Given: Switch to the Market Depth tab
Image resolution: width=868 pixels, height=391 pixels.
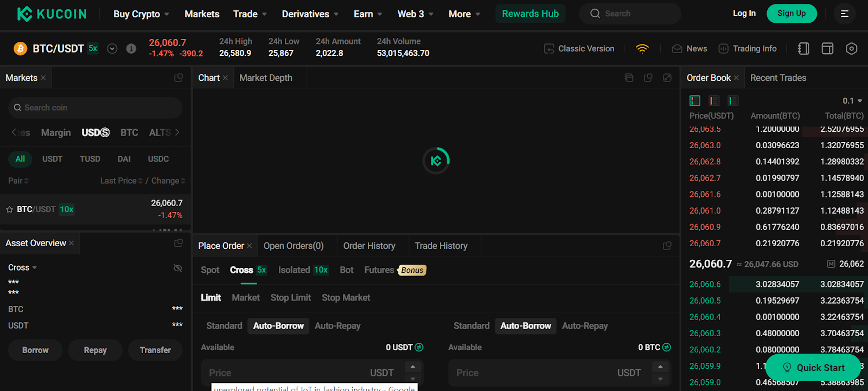Looking at the screenshot, I should (266, 78).
